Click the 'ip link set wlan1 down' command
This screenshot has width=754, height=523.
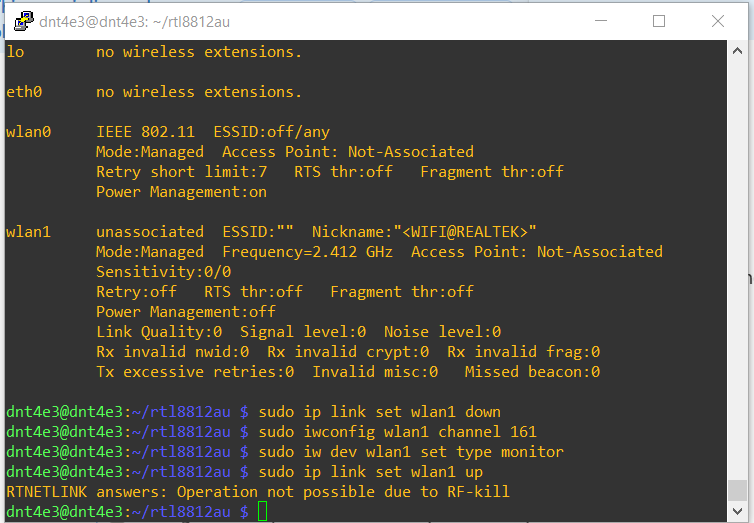pos(379,412)
